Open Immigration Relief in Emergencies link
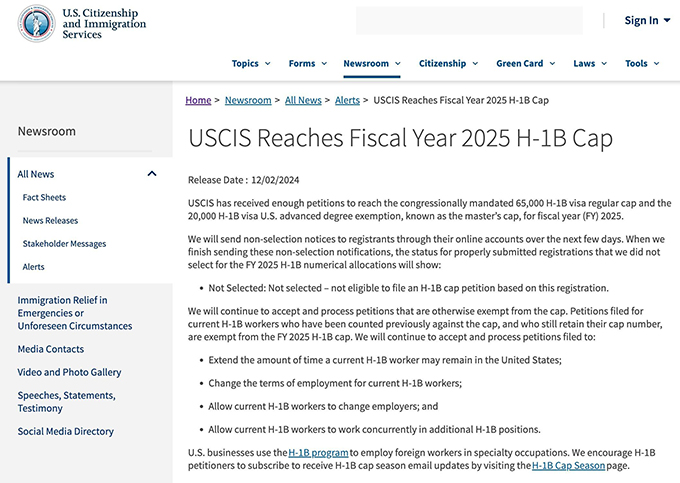 75,313
